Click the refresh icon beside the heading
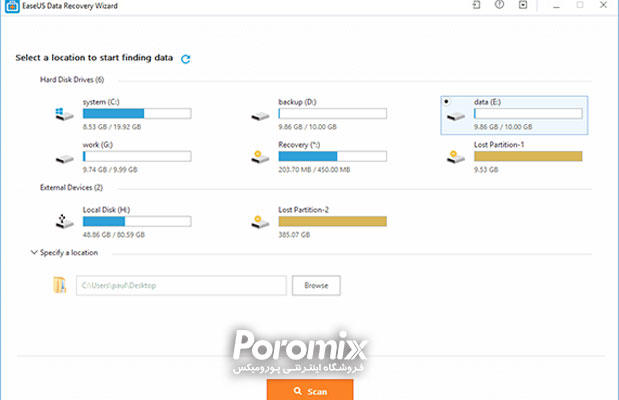Viewport: 619px width, 400px height. click(186, 59)
